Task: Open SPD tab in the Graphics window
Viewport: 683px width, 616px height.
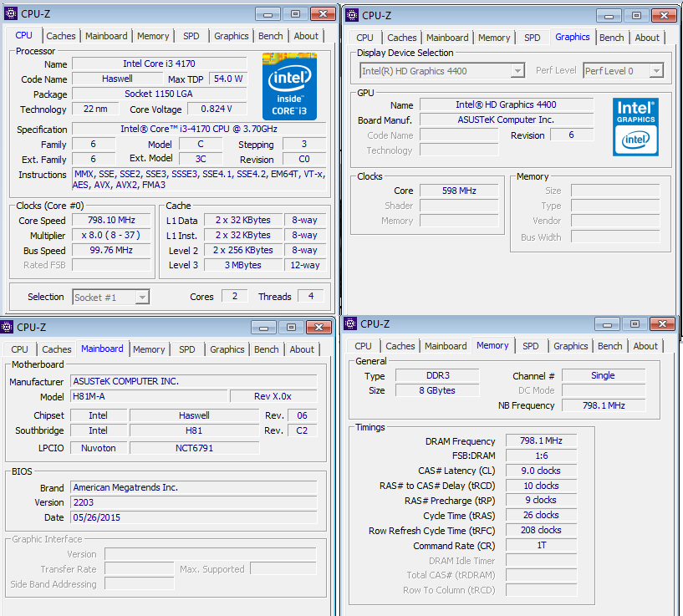Action: [x=533, y=38]
